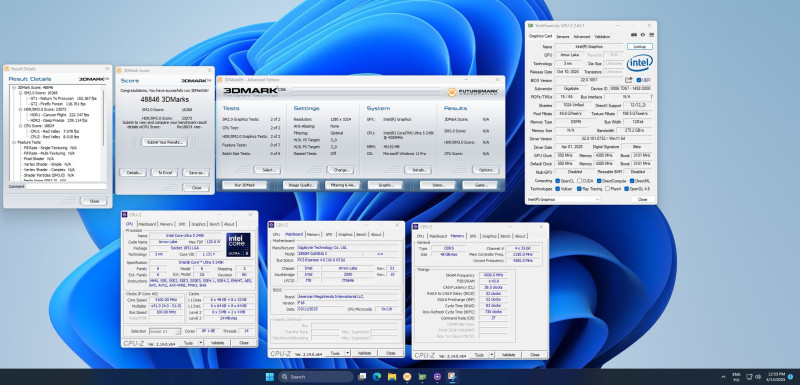The width and height of the screenshot is (800, 385).
Task: Click the ENG language indicator in the tray
Action: click(x=736, y=377)
